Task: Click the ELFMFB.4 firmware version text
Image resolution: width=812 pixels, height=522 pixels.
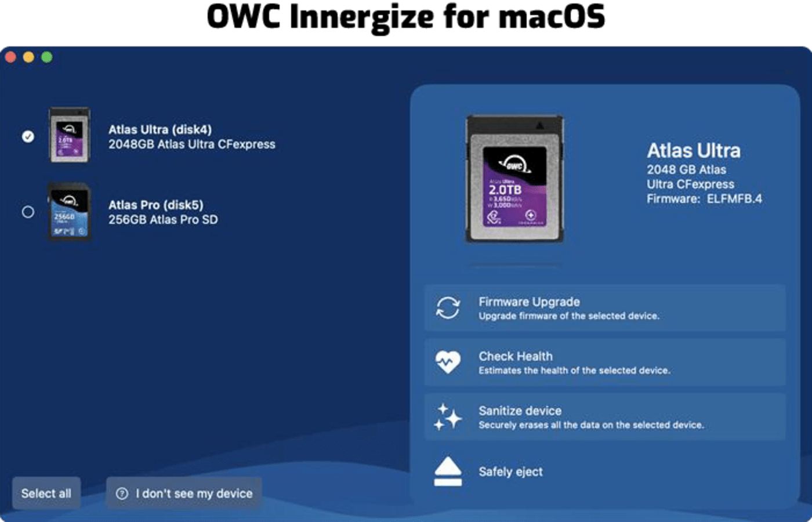Action: tap(735, 198)
